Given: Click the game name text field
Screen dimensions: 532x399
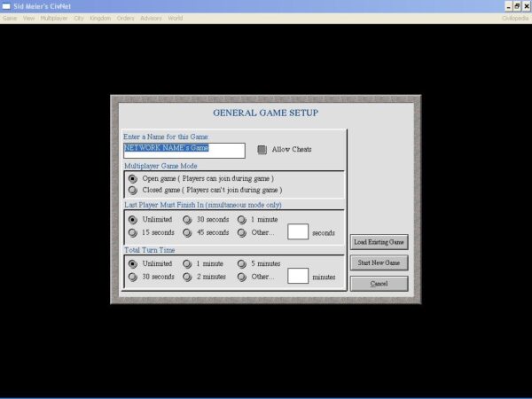Looking at the screenshot, I should click(x=184, y=150).
